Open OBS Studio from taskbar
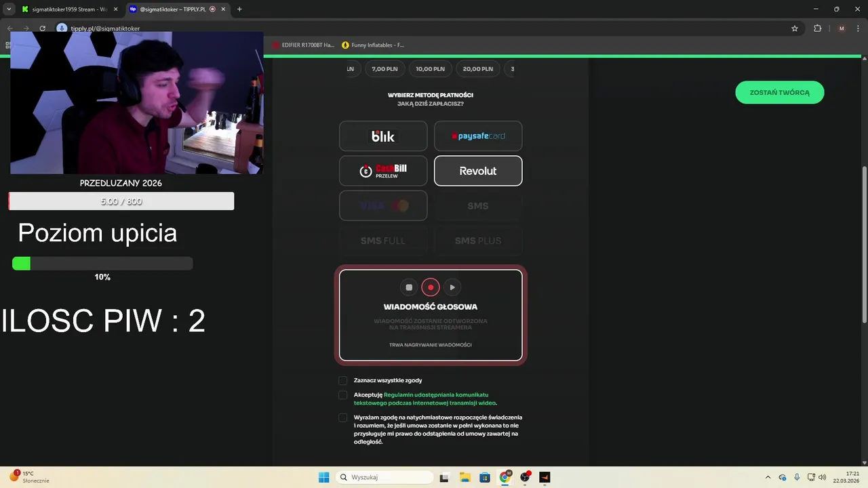The height and width of the screenshot is (488, 868). [525, 477]
